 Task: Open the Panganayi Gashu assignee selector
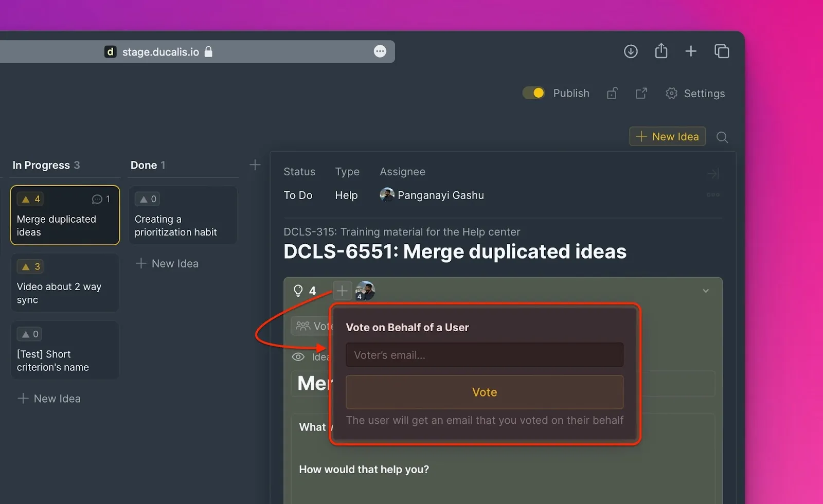tap(432, 195)
